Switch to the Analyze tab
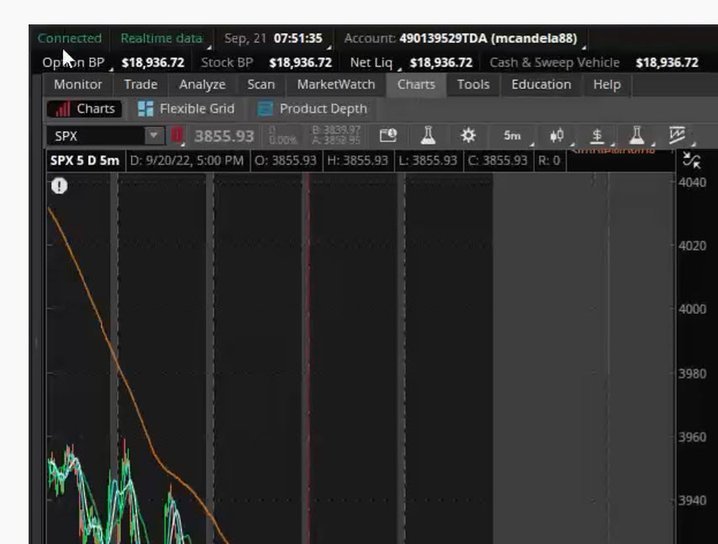 (202, 85)
